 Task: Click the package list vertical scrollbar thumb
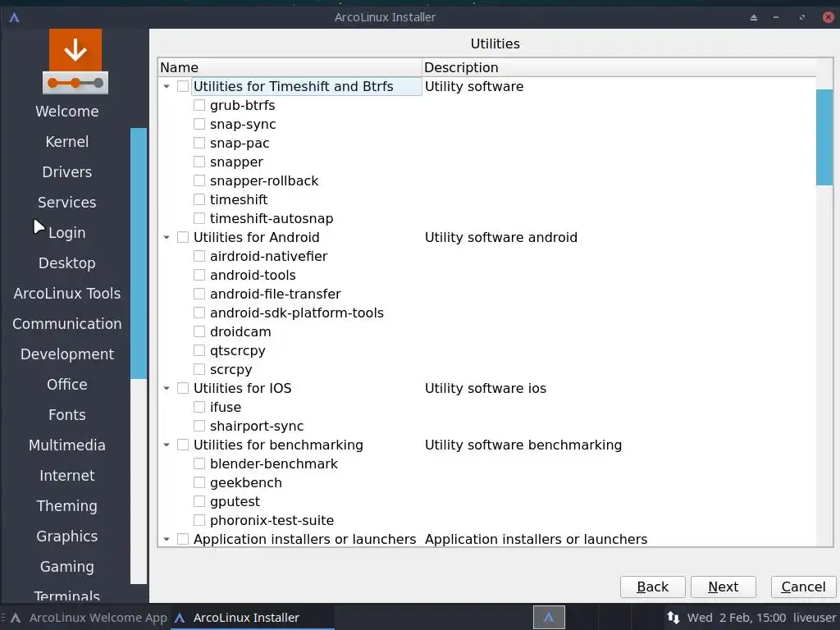[x=824, y=138]
